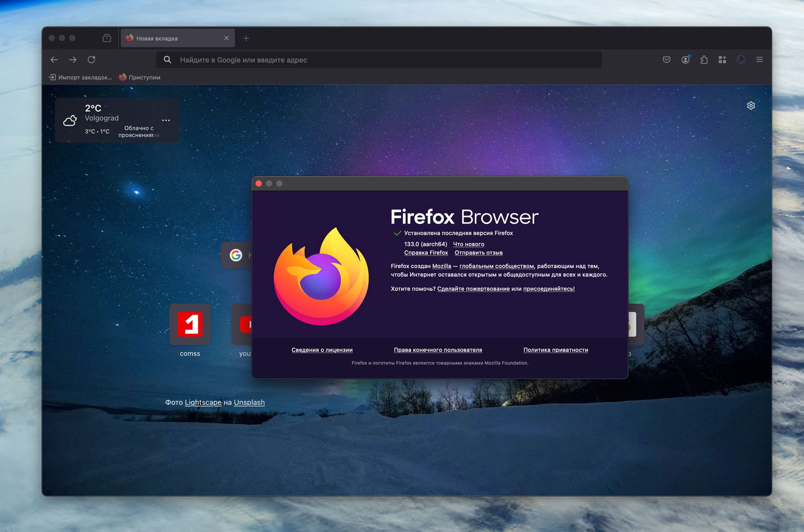This screenshot has height=532, width=804.
Task: Click the green update checkmark icon
Action: tap(397, 233)
